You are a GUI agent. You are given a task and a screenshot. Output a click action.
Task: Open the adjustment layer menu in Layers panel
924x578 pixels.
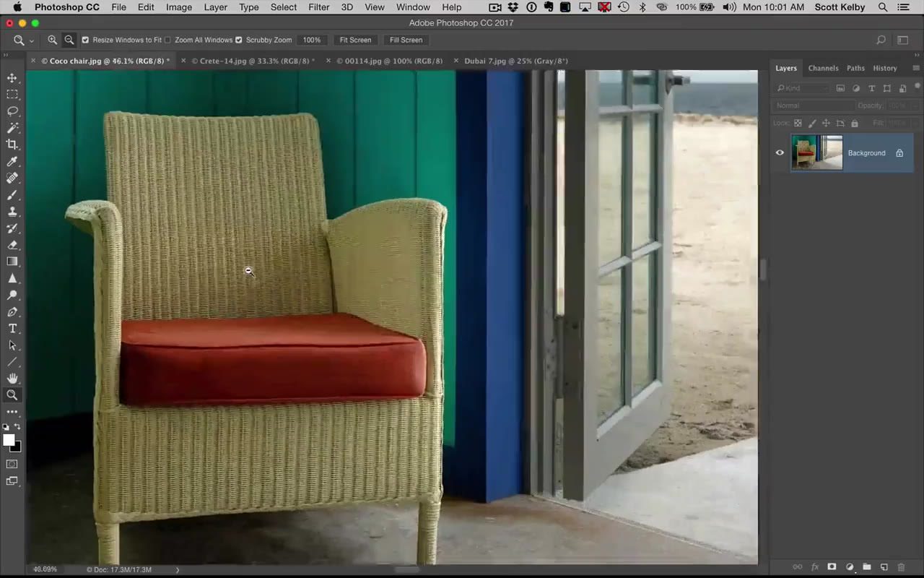tap(850, 567)
